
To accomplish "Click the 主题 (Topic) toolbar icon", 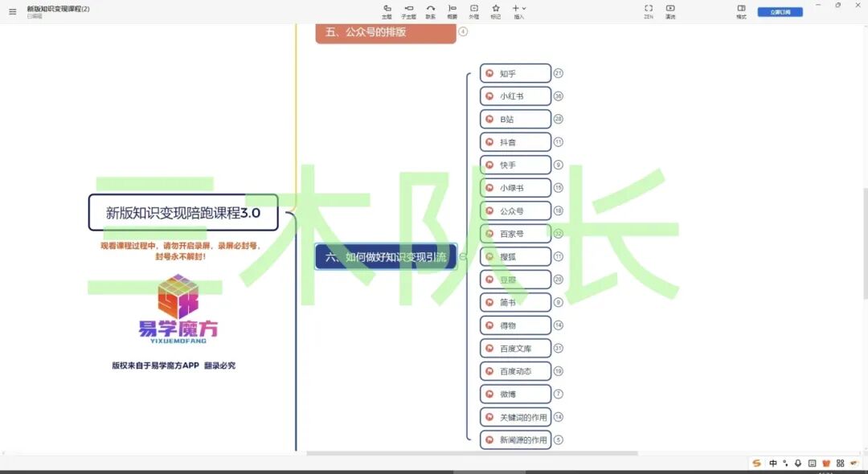I will pyautogui.click(x=387, y=10).
